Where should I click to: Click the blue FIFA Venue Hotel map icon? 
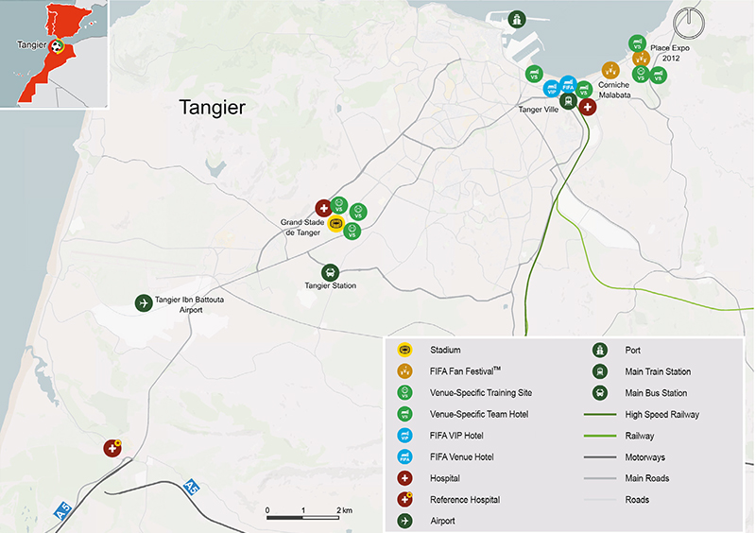pyautogui.click(x=568, y=84)
